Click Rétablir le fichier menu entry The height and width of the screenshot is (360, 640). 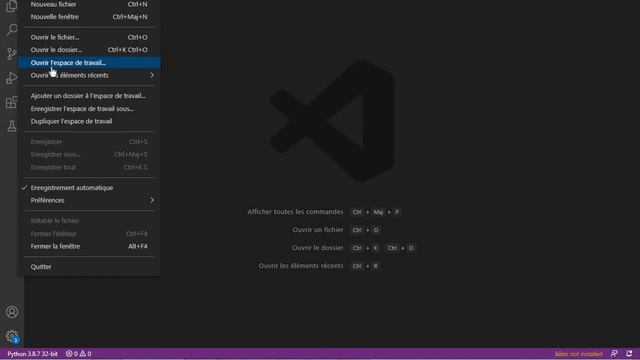(89, 221)
